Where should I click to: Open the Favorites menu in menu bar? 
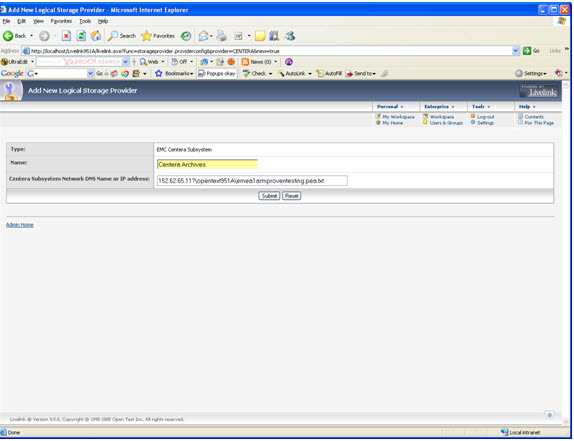pos(61,21)
